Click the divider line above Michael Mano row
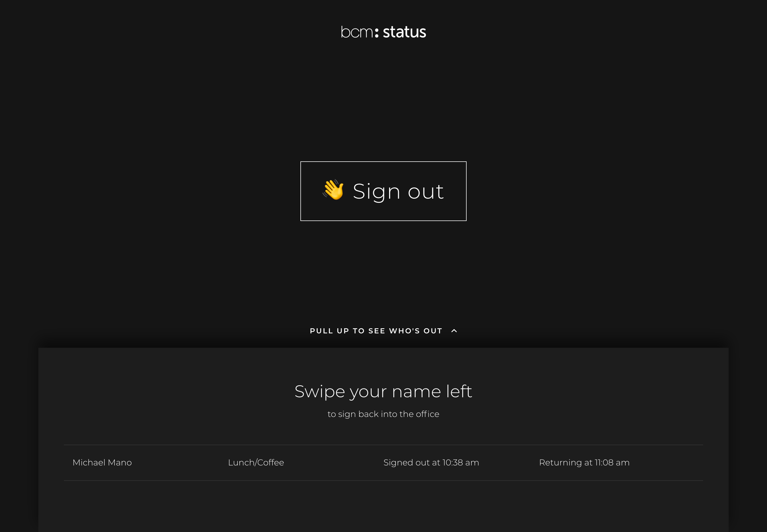This screenshot has width=767, height=532. 383,445
